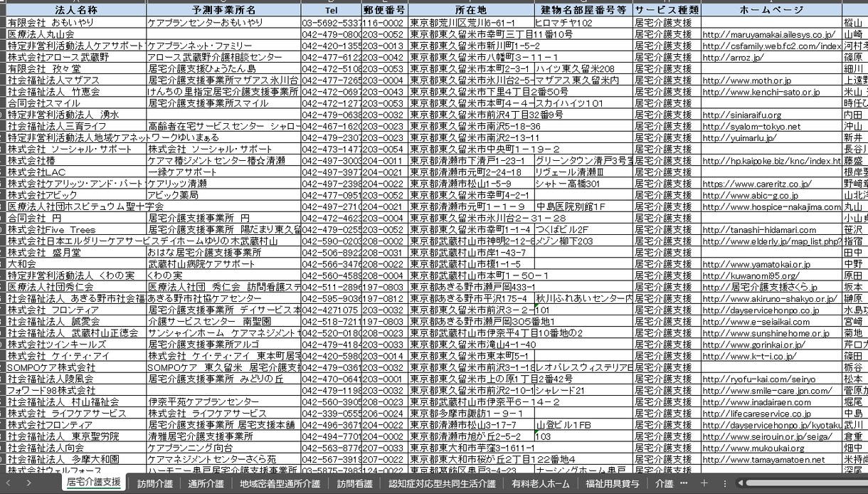Select cell ケアプランセンターおもいやり
Screen dimensions: 868x494
point(224,23)
